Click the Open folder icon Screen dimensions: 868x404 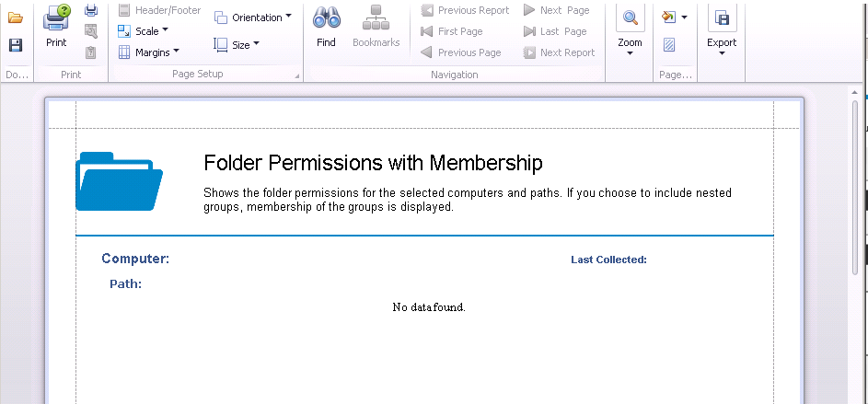pos(16,17)
